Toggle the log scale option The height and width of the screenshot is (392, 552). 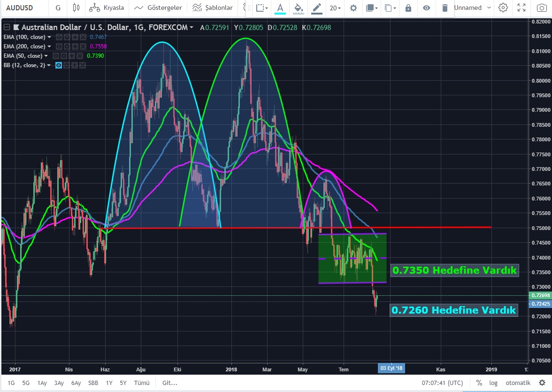coord(493,383)
